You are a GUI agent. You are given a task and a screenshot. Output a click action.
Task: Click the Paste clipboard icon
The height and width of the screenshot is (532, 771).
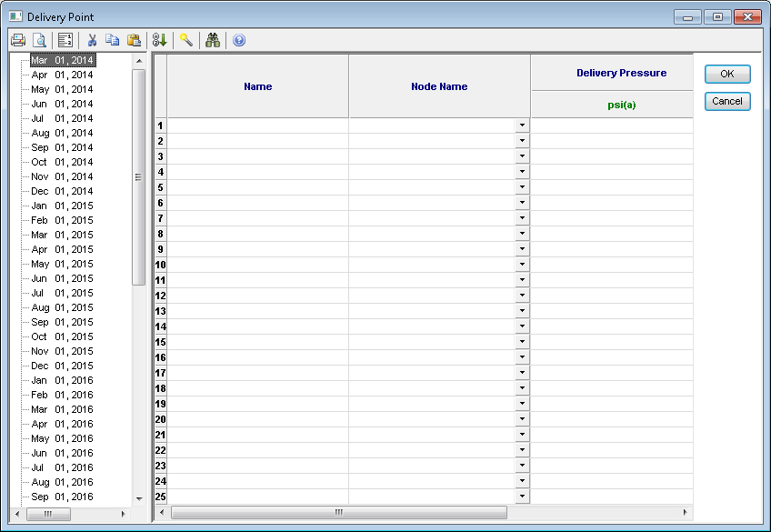(x=134, y=40)
